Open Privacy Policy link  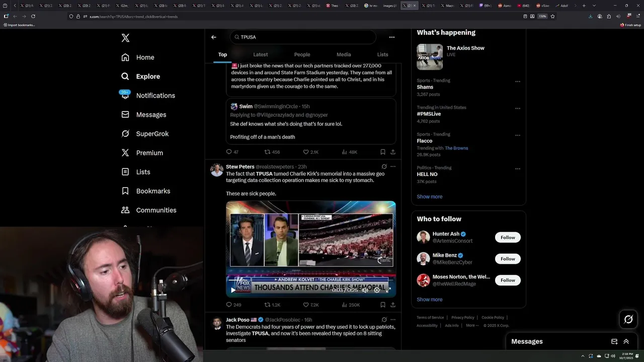point(463,318)
